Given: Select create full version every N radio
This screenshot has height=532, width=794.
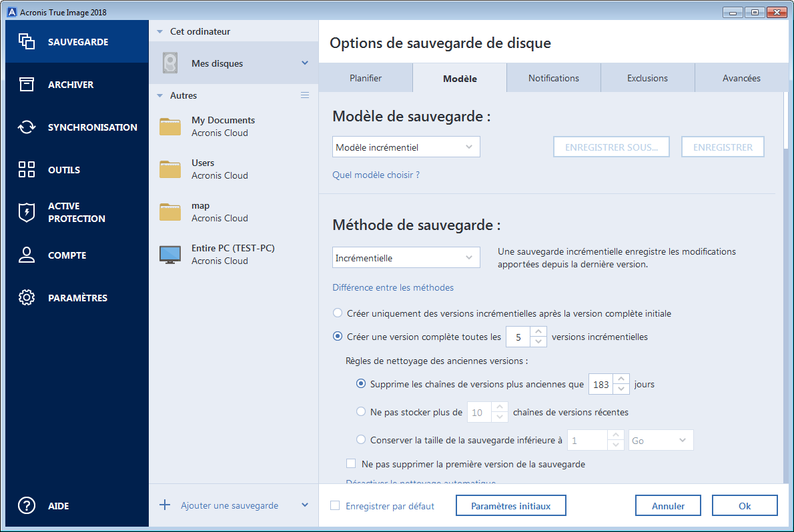Looking at the screenshot, I should [338, 336].
